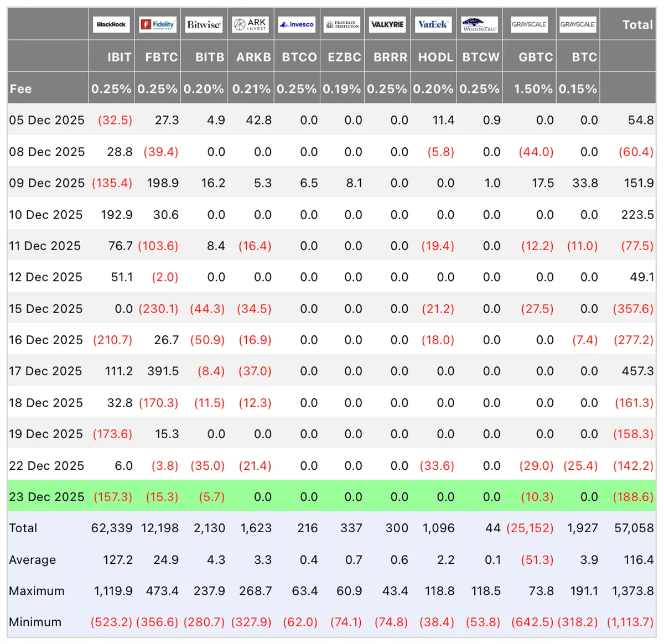The height and width of the screenshot is (644, 664).
Task: Select the Grayscale logo above GBTC
Action: pos(529,24)
